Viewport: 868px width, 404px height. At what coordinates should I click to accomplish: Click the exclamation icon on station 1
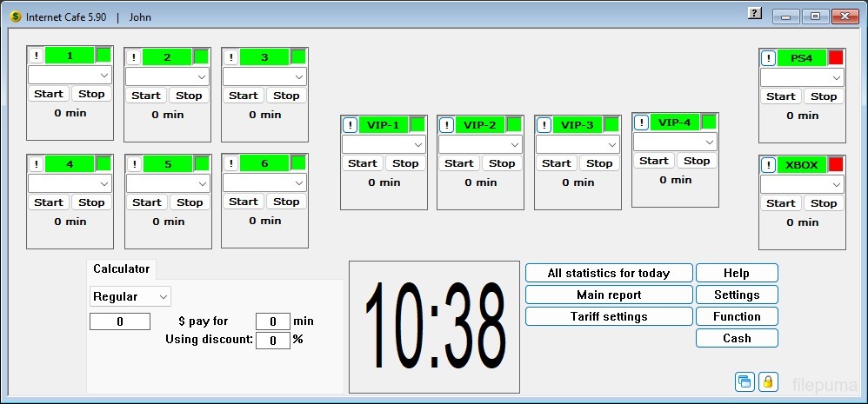coord(37,56)
